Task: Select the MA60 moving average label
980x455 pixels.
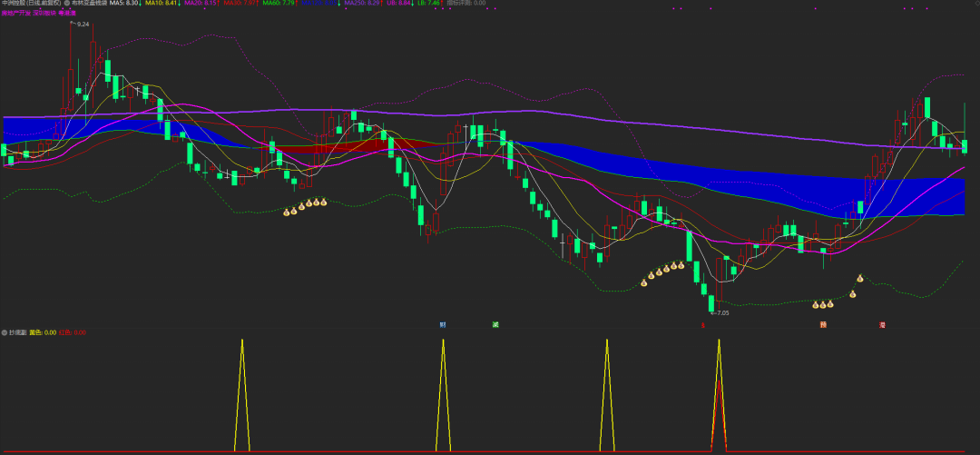Action: tap(279, 4)
